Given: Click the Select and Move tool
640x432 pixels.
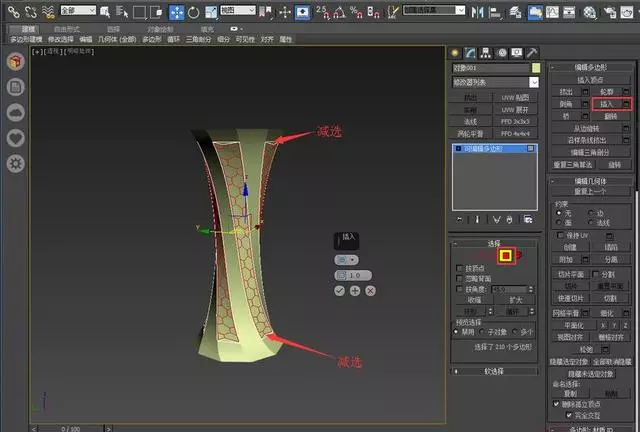Looking at the screenshot, I should pyautogui.click(x=178, y=12).
